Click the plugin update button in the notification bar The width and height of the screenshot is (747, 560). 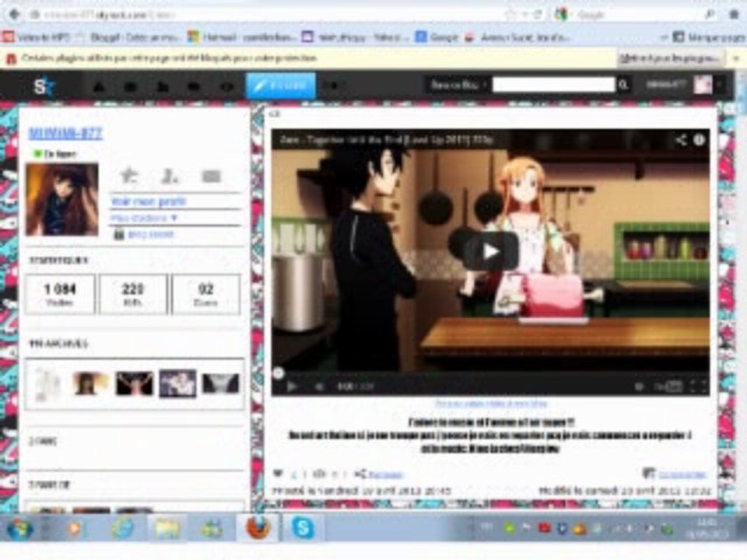(x=669, y=58)
